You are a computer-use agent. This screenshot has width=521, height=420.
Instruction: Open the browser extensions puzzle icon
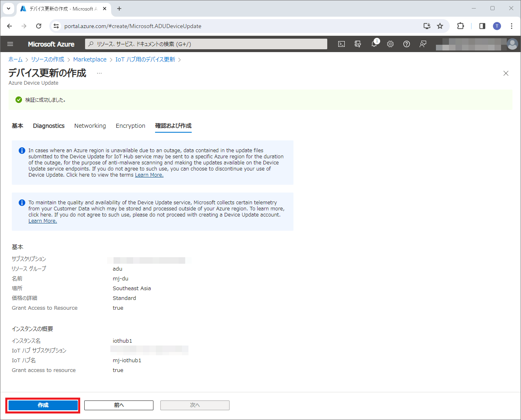tap(460, 26)
